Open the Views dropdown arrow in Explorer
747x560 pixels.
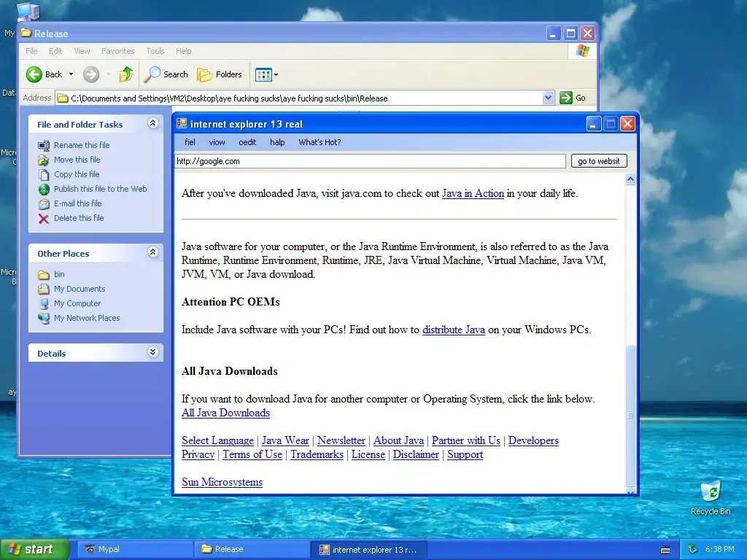276,75
